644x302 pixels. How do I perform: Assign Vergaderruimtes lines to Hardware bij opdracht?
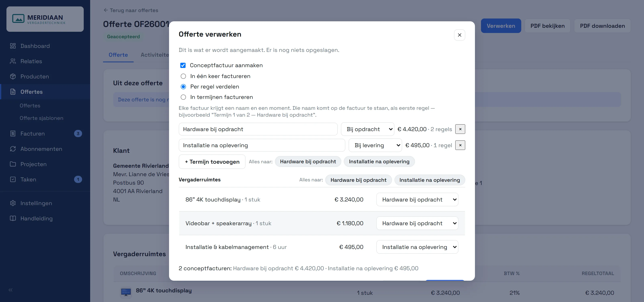click(x=358, y=180)
